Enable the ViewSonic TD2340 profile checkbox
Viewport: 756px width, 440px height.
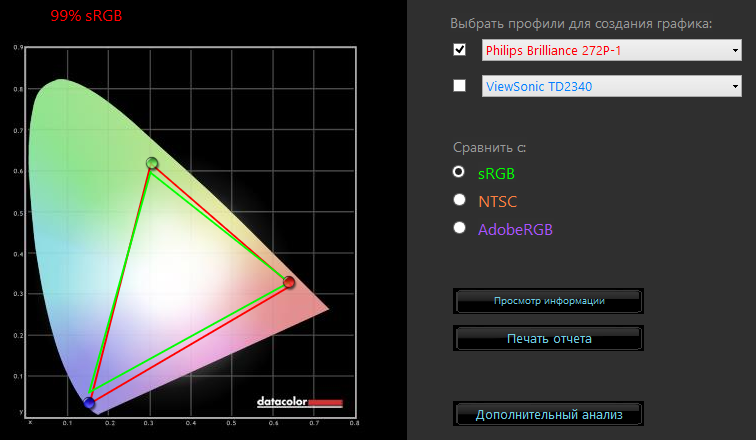tap(460, 86)
